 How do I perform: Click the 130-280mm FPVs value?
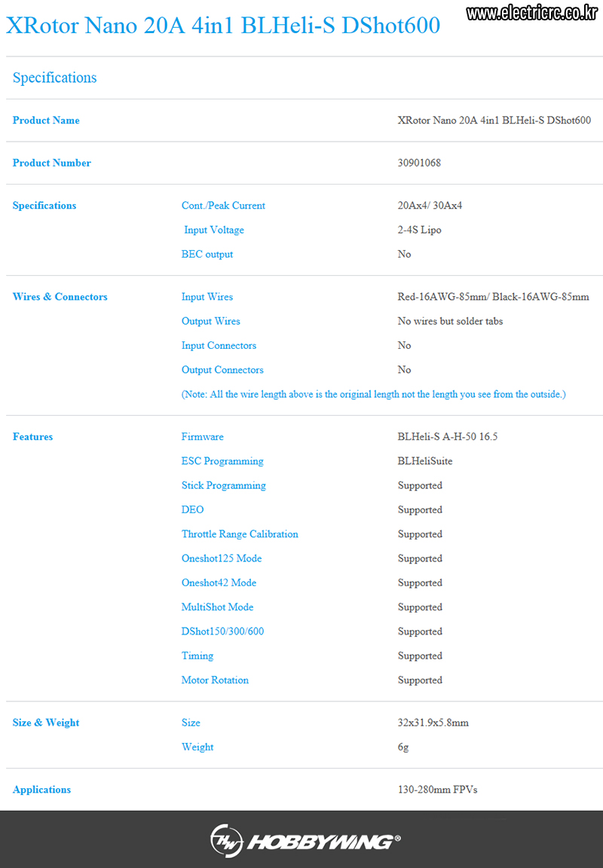437,790
